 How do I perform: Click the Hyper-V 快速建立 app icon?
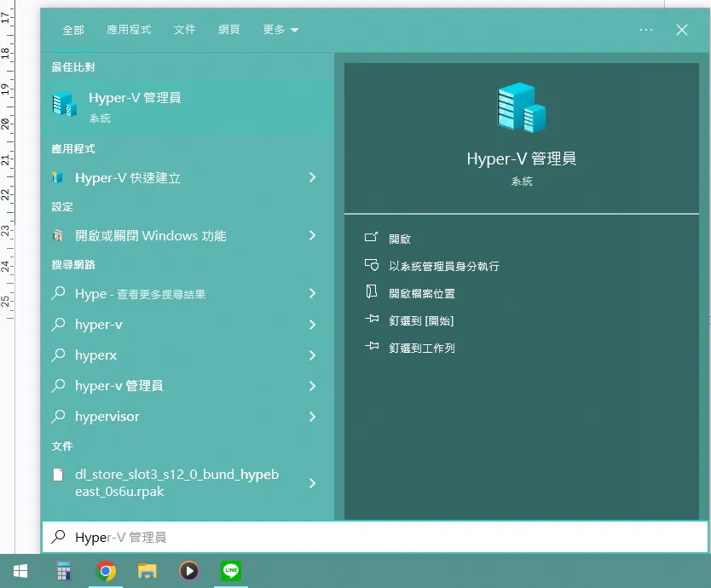58,178
